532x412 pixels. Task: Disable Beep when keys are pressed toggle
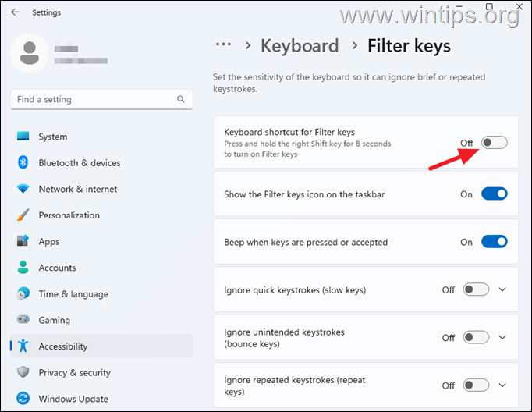point(495,242)
